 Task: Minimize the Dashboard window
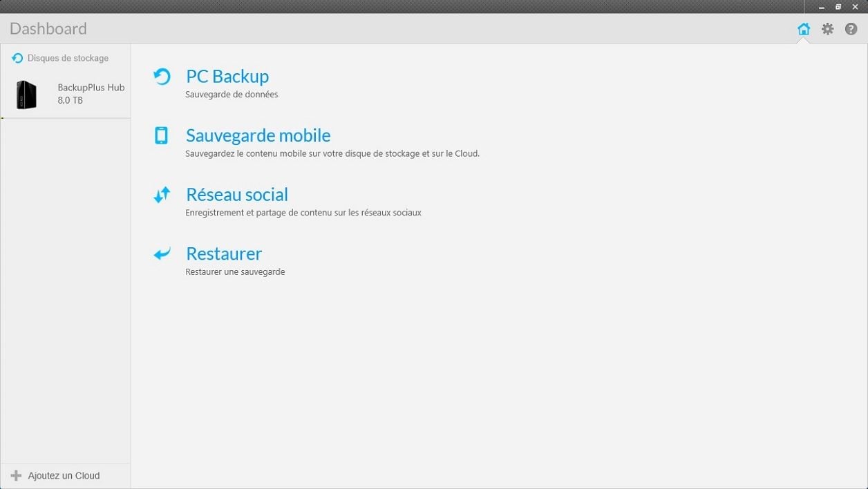point(822,6)
